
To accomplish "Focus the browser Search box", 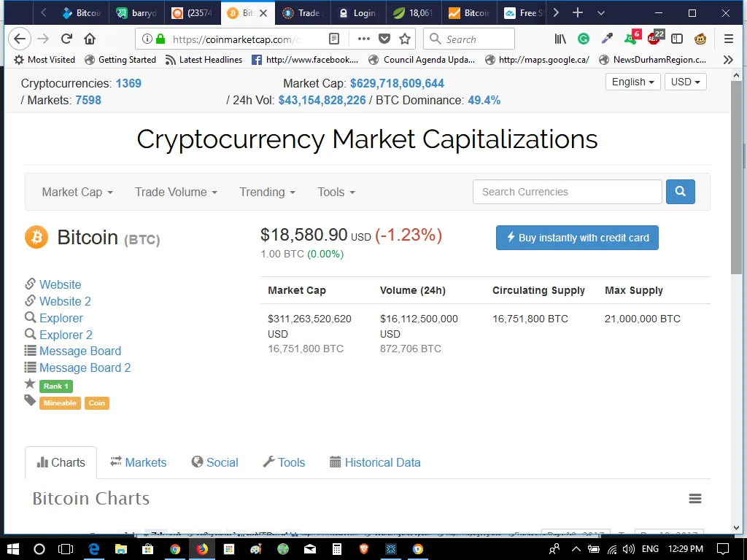I will pyautogui.click(x=469, y=39).
